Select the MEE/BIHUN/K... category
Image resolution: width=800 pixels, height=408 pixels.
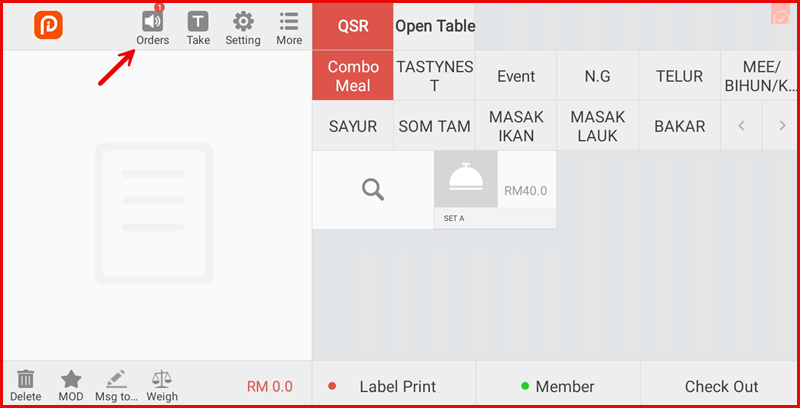point(760,75)
